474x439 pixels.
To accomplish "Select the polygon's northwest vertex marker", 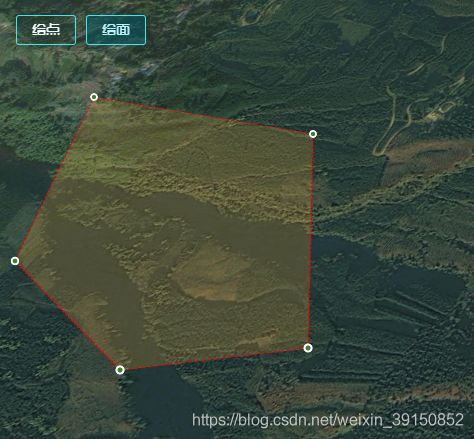I will (94, 97).
